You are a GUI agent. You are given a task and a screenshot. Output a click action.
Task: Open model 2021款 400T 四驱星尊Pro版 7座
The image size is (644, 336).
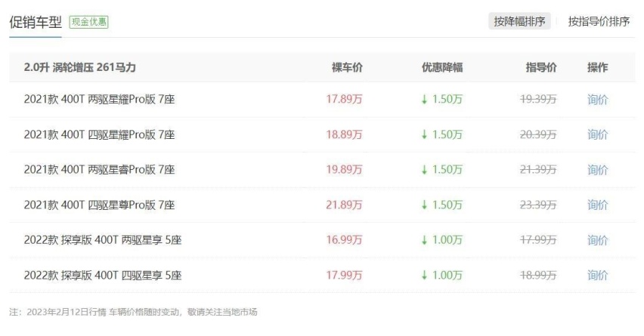click(99, 205)
